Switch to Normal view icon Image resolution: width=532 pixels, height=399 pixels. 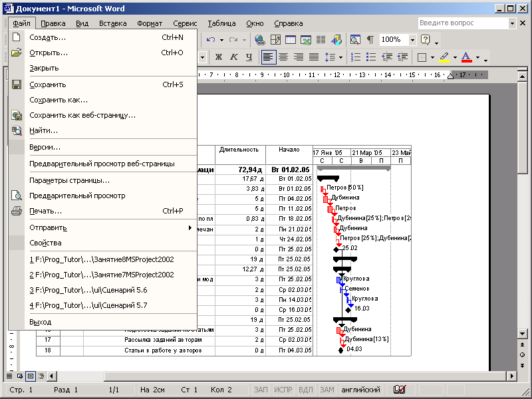9,376
